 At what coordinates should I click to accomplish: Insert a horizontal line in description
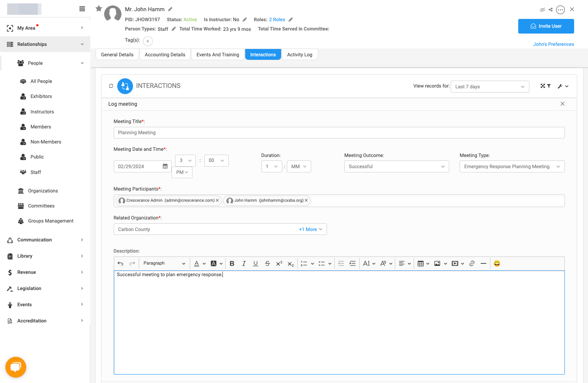(x=483, y=263)
